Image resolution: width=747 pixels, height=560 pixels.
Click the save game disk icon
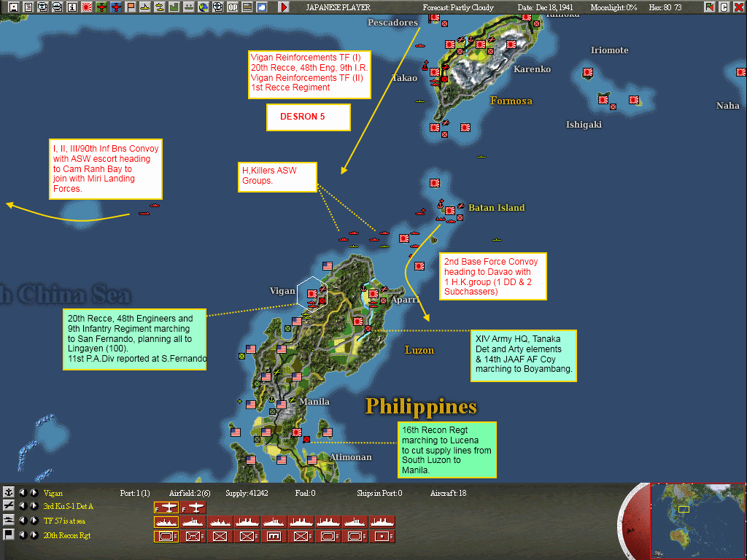coord(14,7)
